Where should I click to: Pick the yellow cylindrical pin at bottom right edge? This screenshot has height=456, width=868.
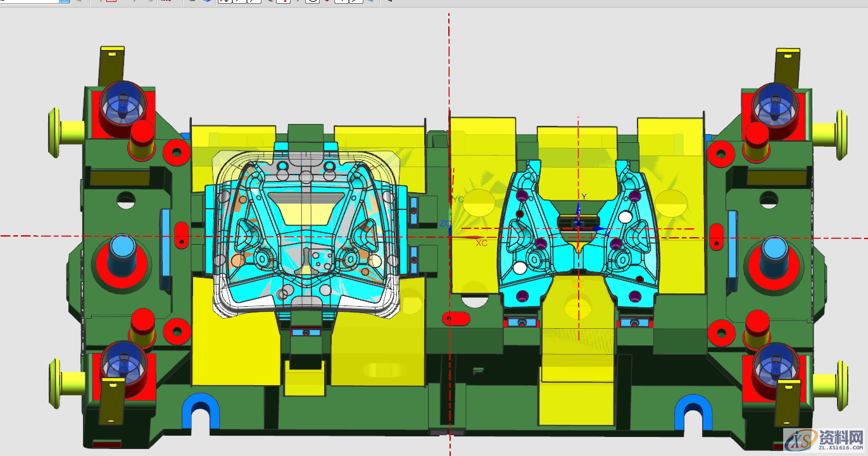pos(829,383)
